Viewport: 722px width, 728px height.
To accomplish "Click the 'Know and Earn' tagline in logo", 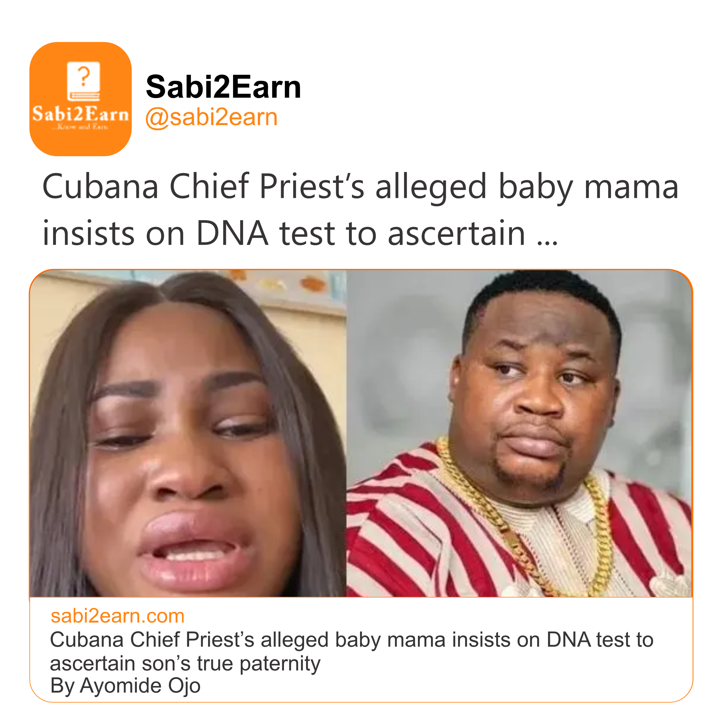I will [x=80, y=127].
